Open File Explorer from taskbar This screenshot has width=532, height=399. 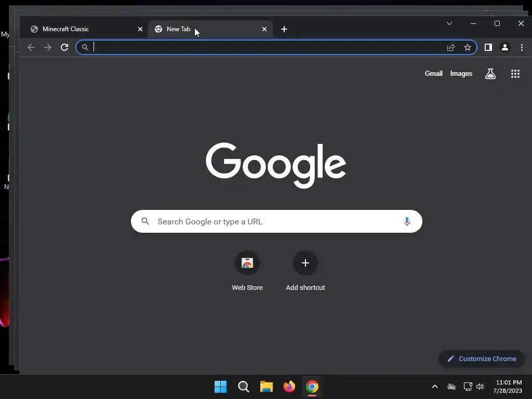coord(267,387)
